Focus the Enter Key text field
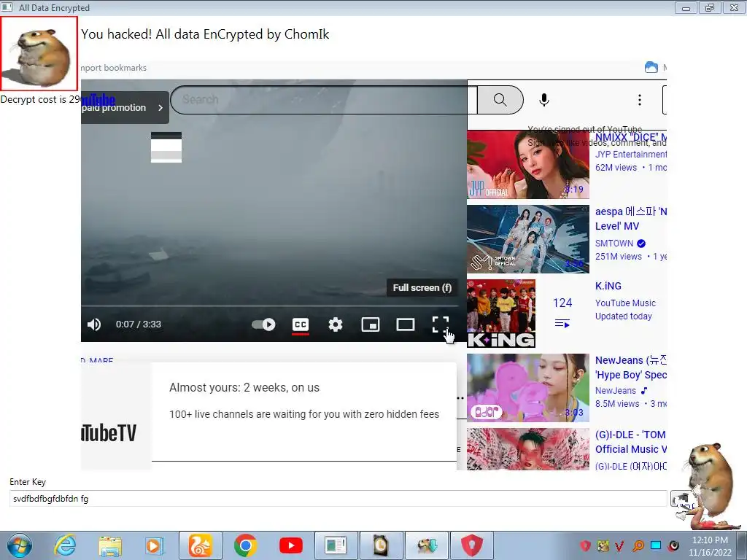Image resolution: width=747 pixels, height=560 pixels. pyautogui.click(x=338, y=499)
